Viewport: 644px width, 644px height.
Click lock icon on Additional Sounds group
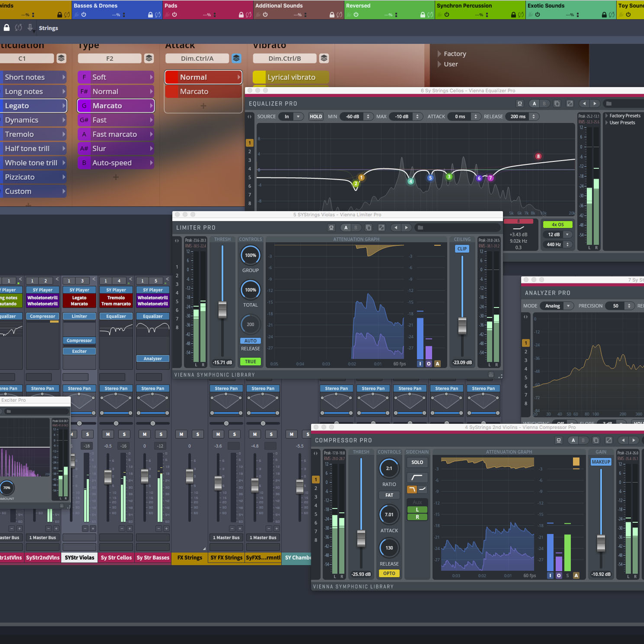pos(332,14)
